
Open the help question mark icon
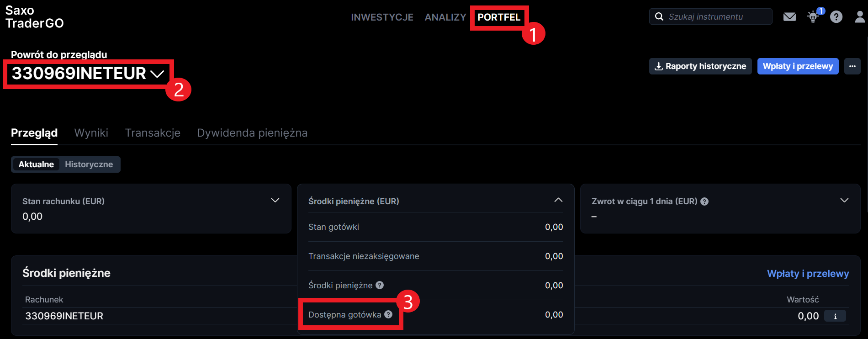836,17
